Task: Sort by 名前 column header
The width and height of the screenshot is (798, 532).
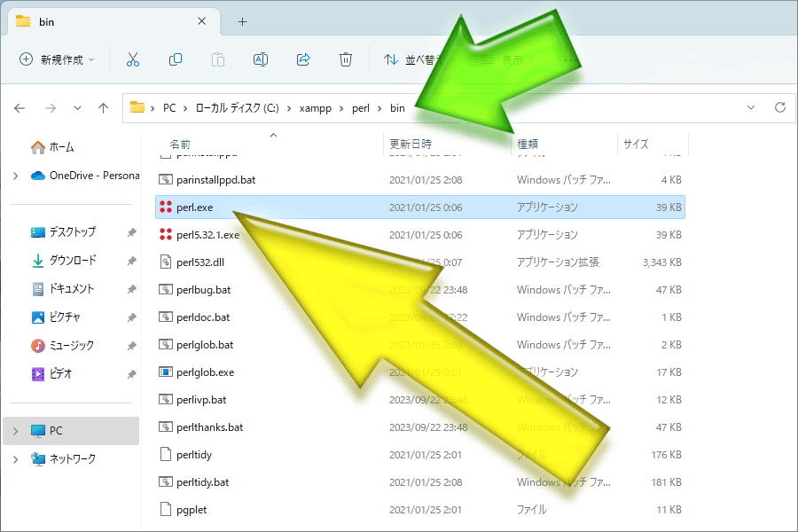Action: tap(180, 144)
